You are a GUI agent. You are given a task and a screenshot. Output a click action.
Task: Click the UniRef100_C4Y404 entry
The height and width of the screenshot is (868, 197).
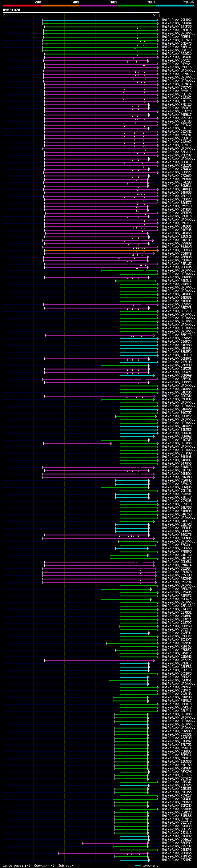(x=176, y=64)
